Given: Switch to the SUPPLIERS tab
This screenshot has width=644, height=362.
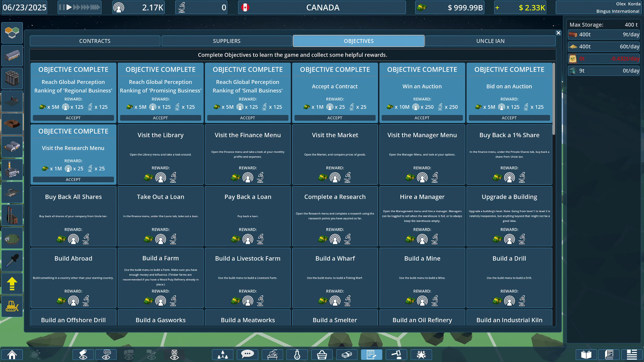Looking at the screenshot, I should 227,41.
